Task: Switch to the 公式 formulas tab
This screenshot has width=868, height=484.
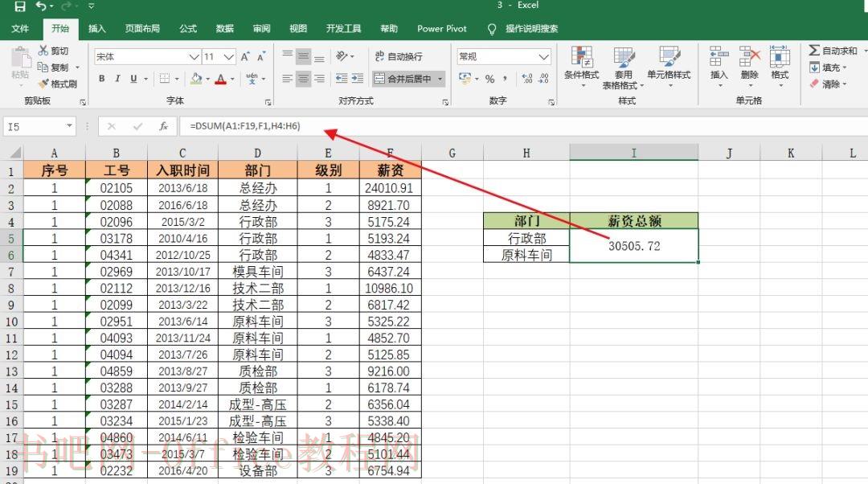Action: coord(187,28)
